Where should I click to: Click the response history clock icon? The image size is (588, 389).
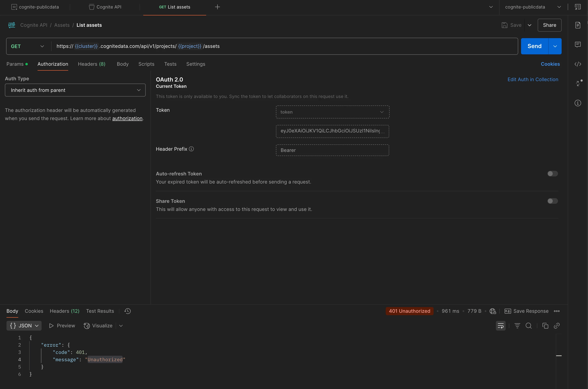pyautogui.click(x=128, y=311)
